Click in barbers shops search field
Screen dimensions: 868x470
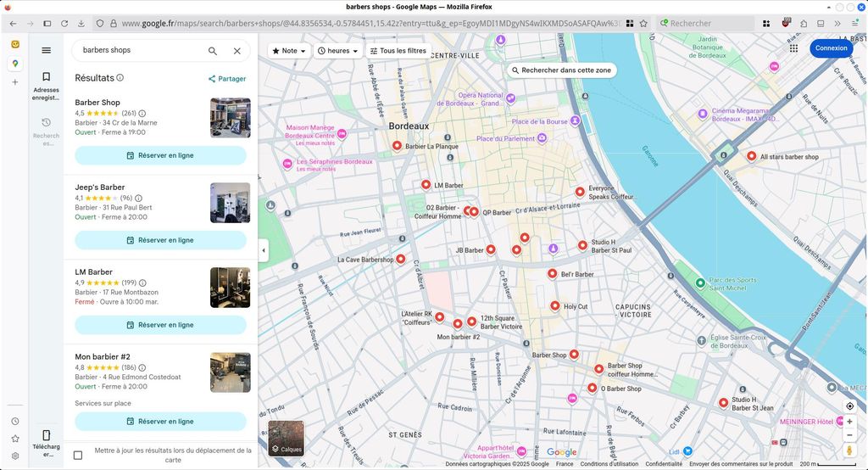(142, 50)
